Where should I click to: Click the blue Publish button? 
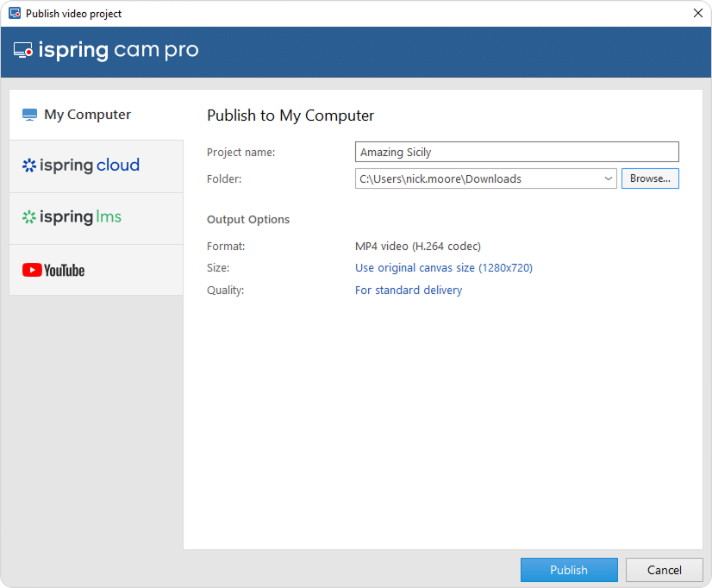[568, 570]
